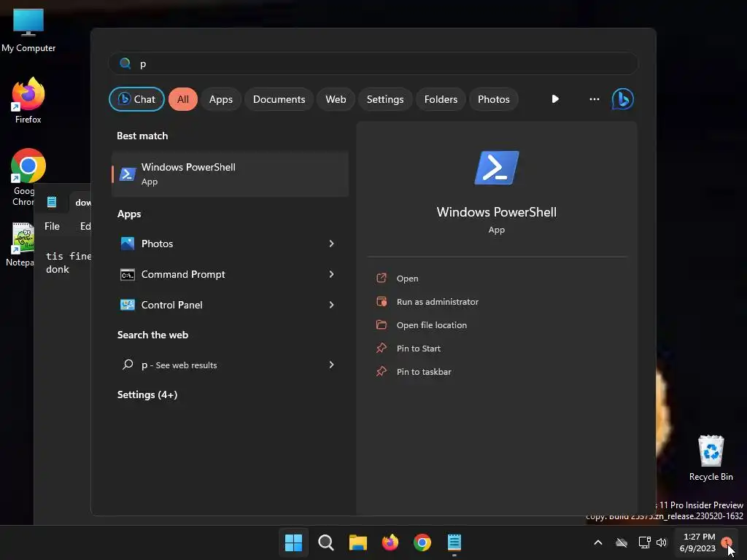This screenshot has width=747, height=560.
Task: Select the My Computer desktop icon
Action: [x=28, y=30]
